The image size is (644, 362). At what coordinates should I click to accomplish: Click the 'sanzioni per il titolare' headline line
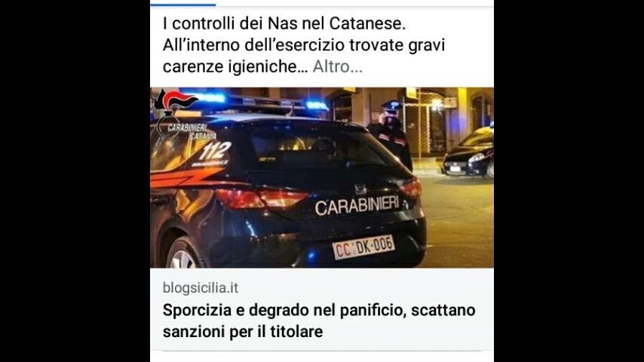[243, 332]
